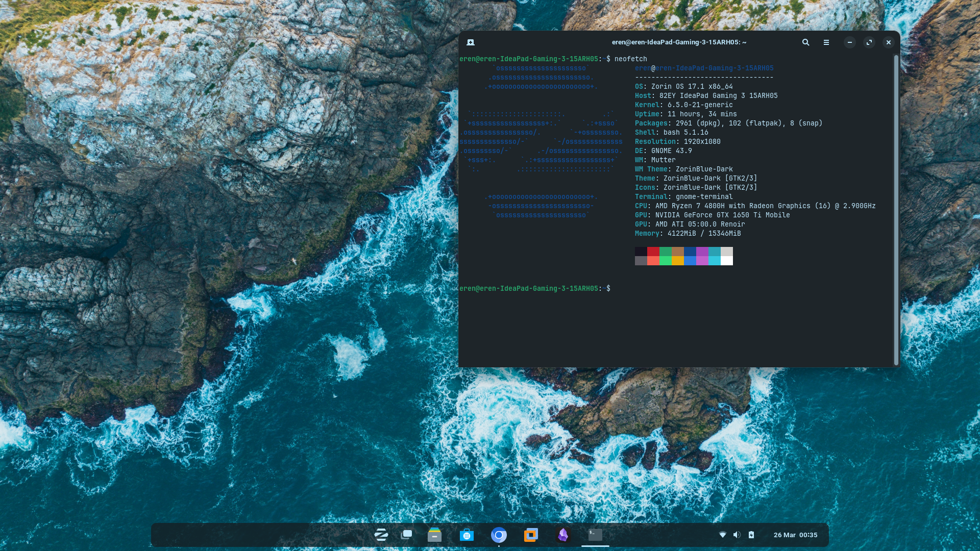Click the 'WM: Mutter' line

(655, 160)
